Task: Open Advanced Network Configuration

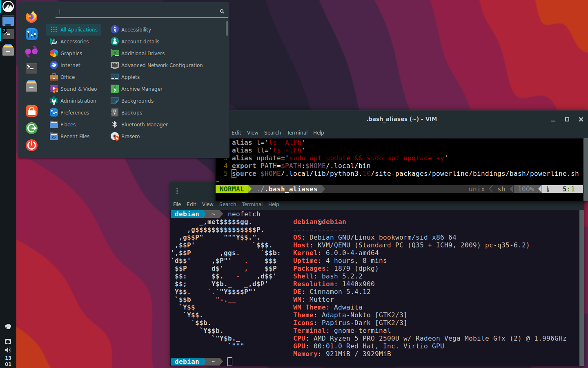Action: tap(157, 65)
